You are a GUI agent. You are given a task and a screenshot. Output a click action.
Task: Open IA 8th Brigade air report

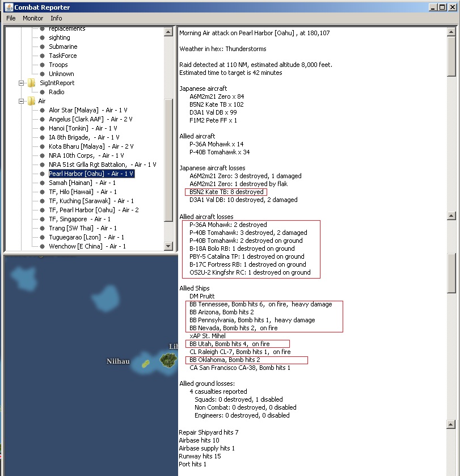click(x=84, y=137)
